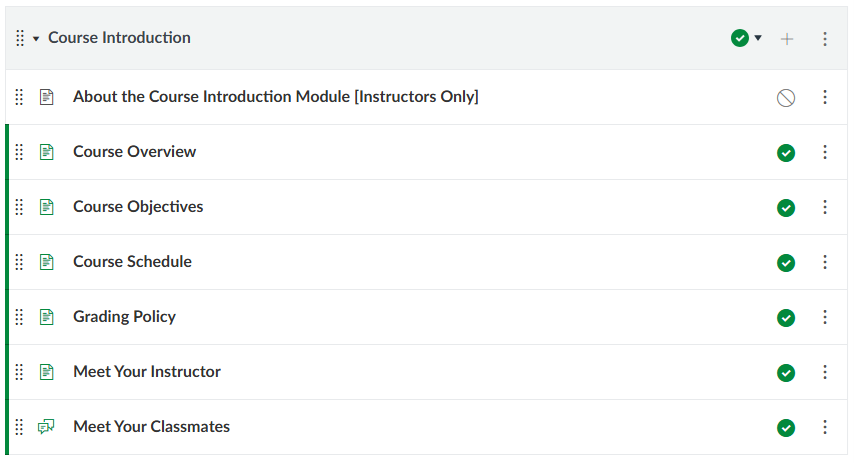Click the add item plus icon in module header
Viewport: 854px width, 463px height.
(787, 39)
